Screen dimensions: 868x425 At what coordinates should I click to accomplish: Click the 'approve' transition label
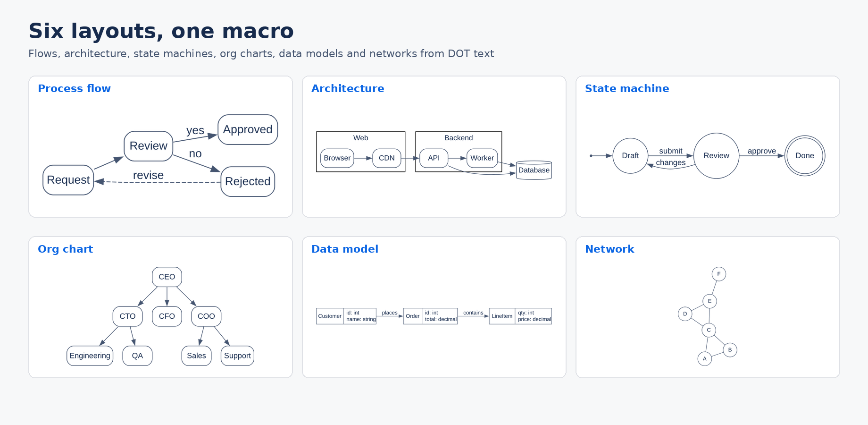[762, 151]
